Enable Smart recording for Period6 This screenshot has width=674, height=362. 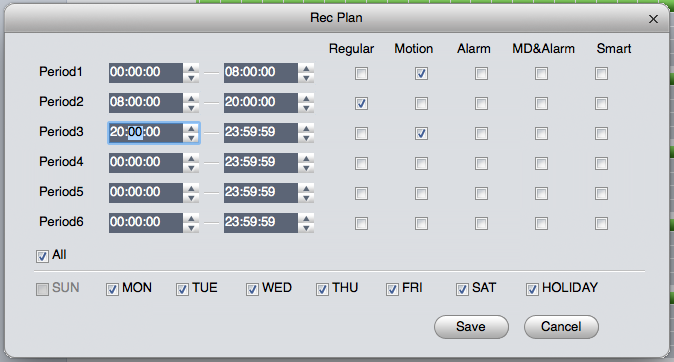click(x=601, y=223)
